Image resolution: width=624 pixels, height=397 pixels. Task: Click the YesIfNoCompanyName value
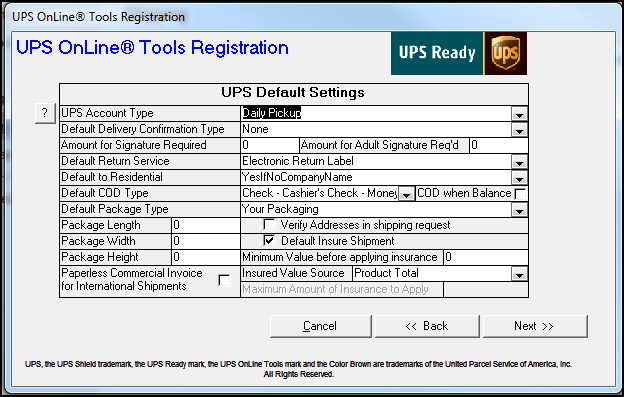coord(297,177)
